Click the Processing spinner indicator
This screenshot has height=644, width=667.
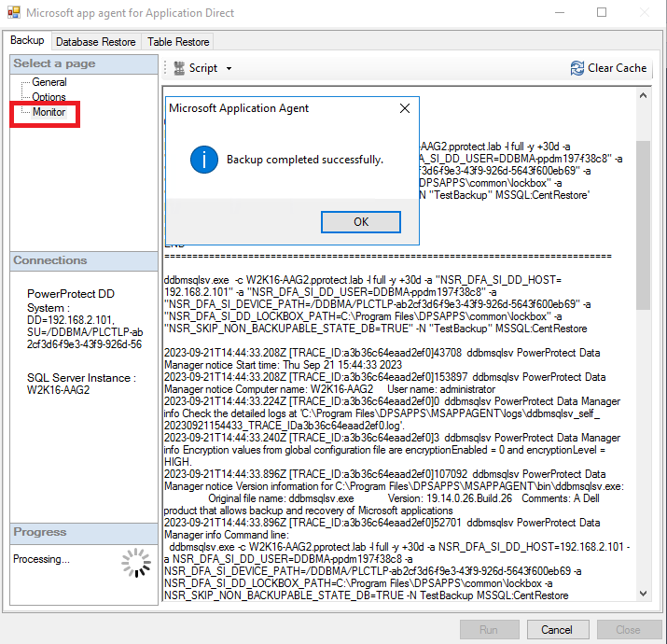pos(136,562)
